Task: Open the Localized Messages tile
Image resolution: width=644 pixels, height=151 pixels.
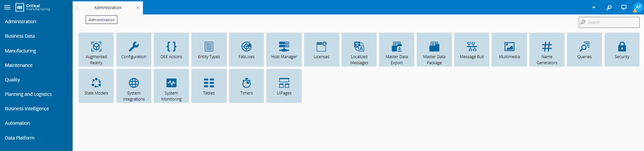Action: [x=359, y=49]
